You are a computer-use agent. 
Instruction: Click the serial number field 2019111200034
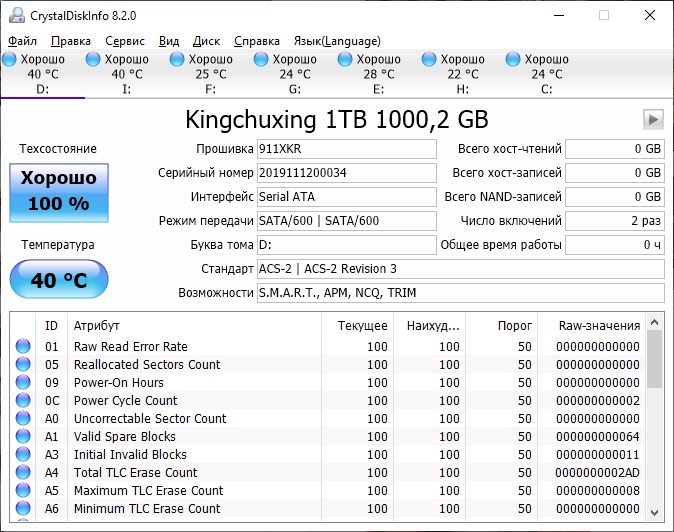[x=347, y=173]
